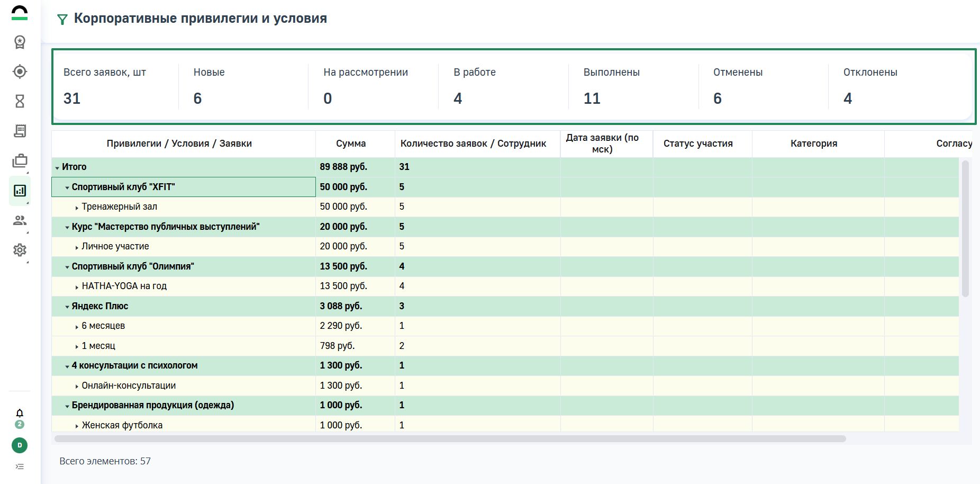Expand the "Тренажерный зал" row
This screenshot has width=980, height=484.
[x=77, y=208]
